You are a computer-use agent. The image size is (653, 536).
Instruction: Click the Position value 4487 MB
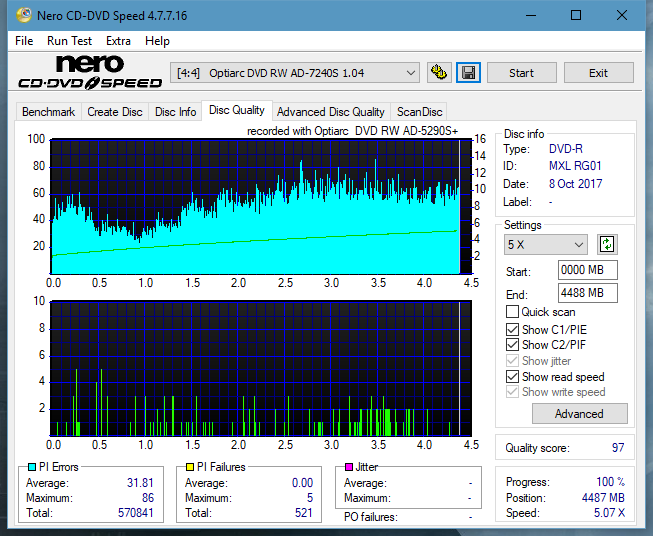(x=603, y=497)
